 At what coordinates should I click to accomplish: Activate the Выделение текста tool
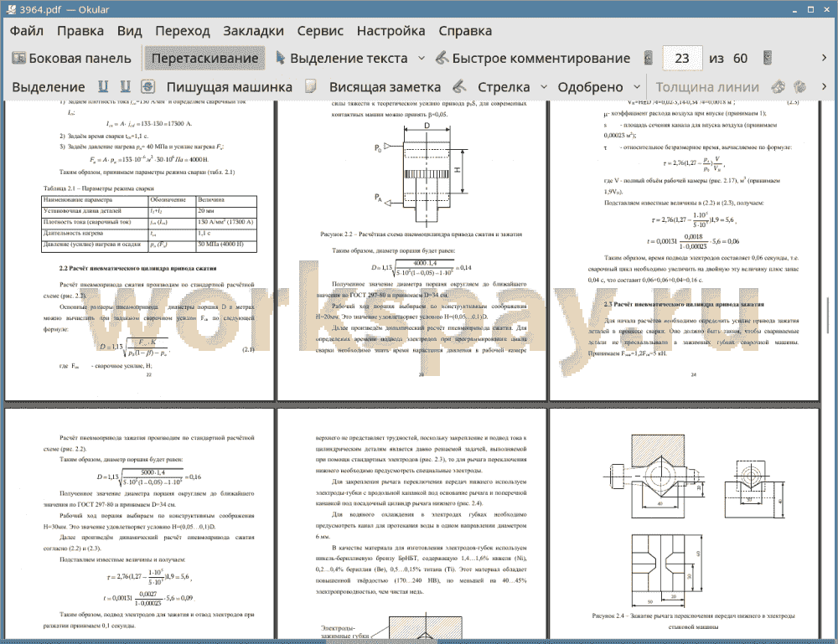[342, 59]
